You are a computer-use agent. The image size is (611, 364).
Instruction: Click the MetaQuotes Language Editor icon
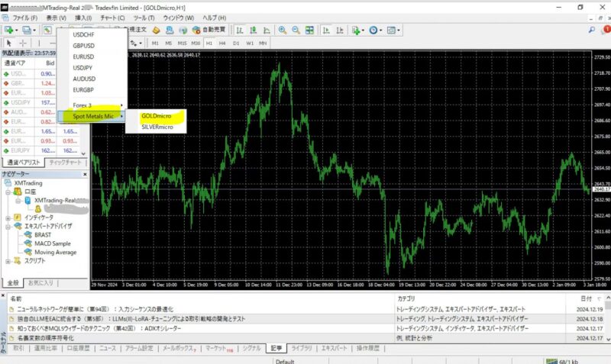157,30
